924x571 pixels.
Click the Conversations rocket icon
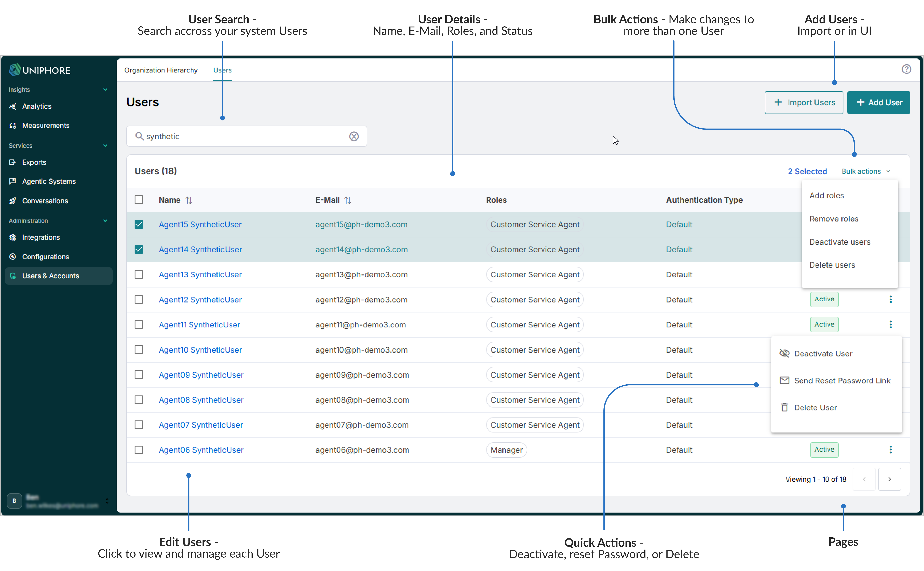pyautogui.click(x=13, y=201)
